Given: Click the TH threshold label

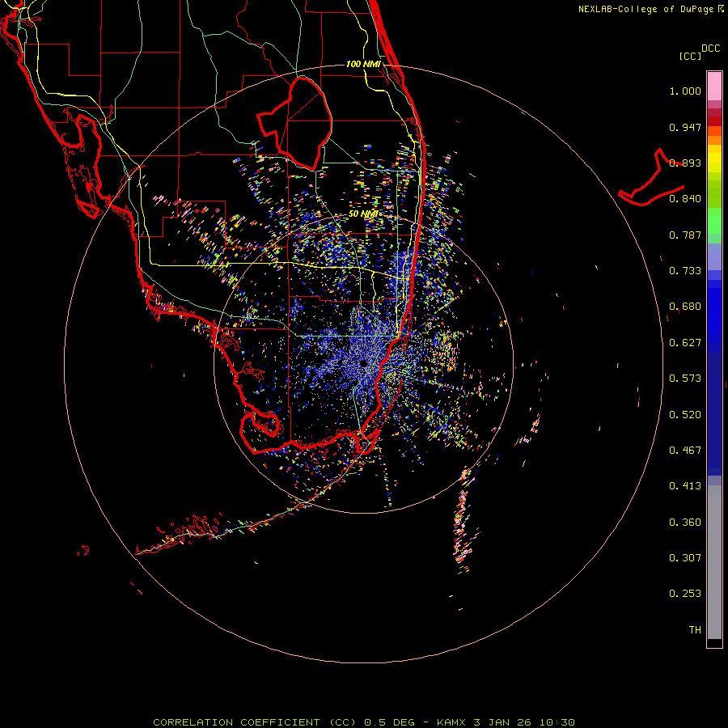Looking at the screenshot, I should 695,630.
